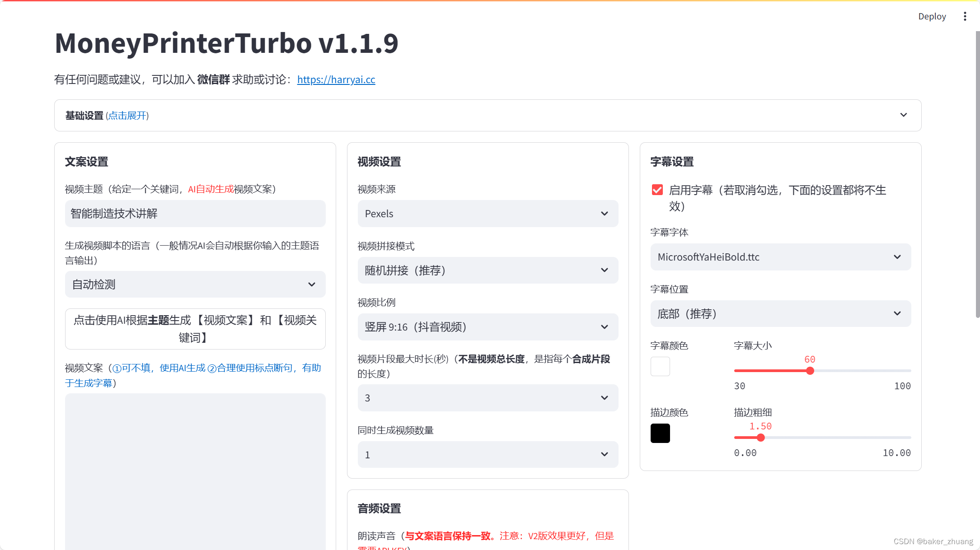Image resolution: width=980 pixels, height=550 pixels.
Task: Click the 视频文案 text area
Action: [x=195, y=470]
